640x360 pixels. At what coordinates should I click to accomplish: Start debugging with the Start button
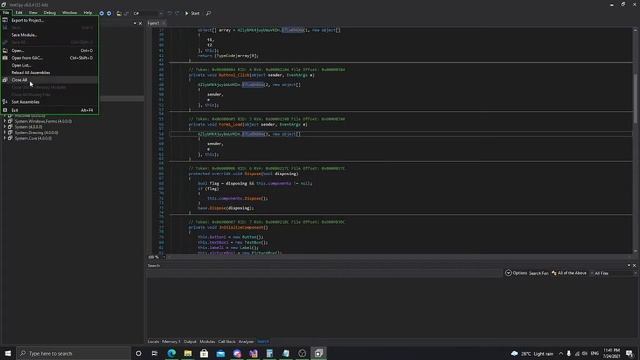pyautogui.click(x=192, y=13)
